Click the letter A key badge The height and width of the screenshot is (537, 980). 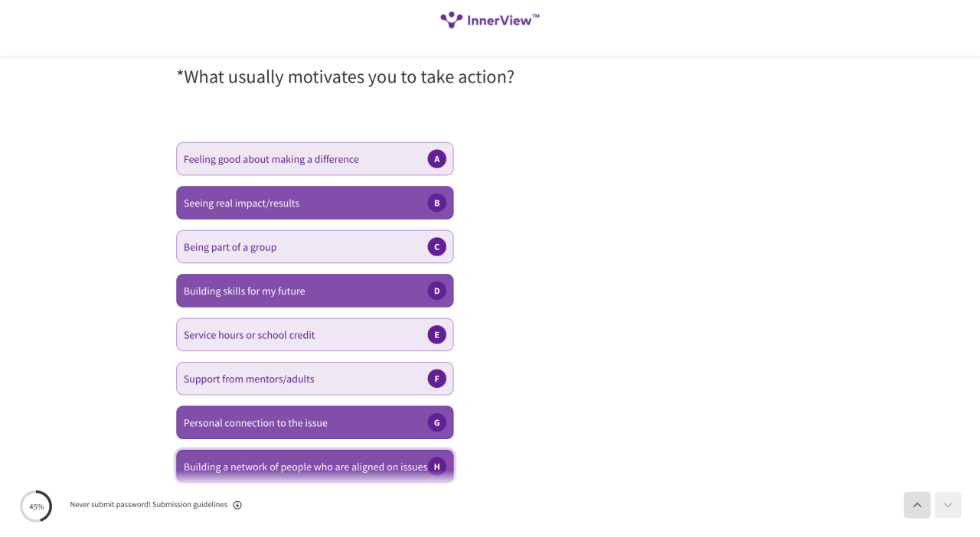(x=437, y=159)
